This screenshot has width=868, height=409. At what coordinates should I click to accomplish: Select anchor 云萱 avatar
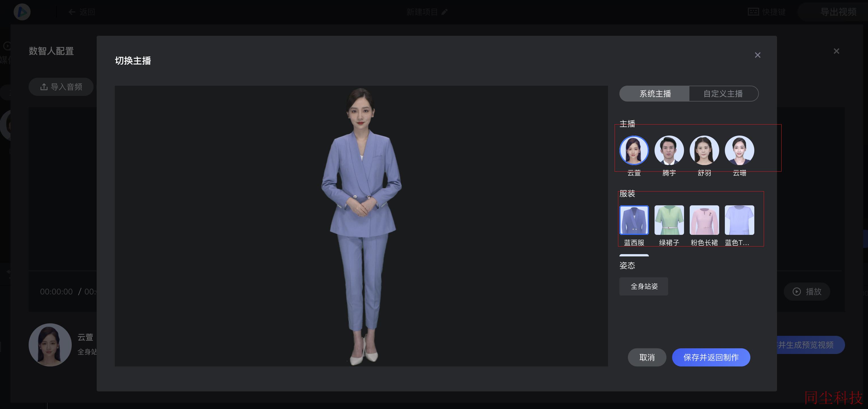[x=634, y=150]
